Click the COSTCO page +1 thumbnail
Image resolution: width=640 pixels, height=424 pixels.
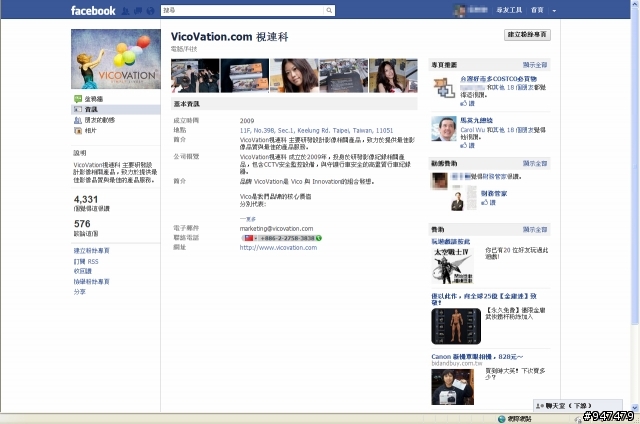(x=444, y=88)
